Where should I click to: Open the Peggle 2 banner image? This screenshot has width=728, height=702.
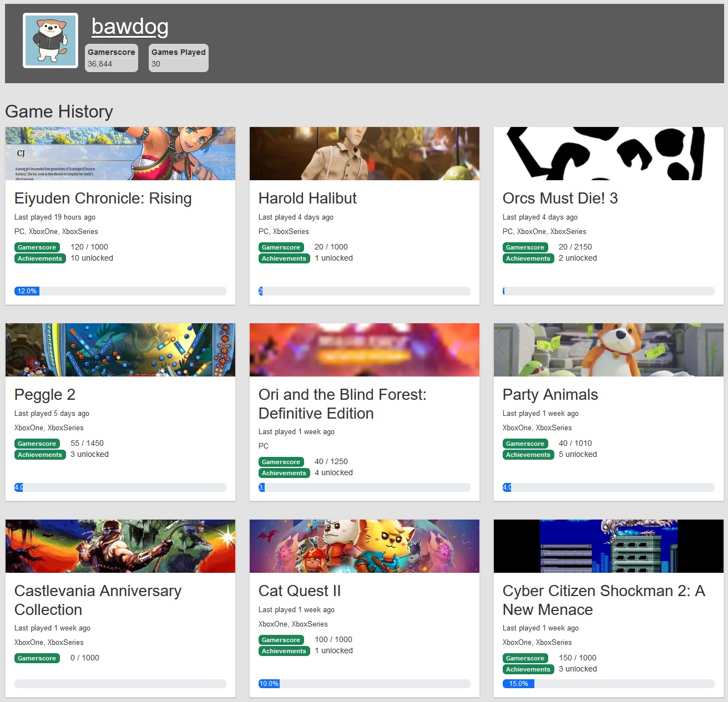(120, 350)
